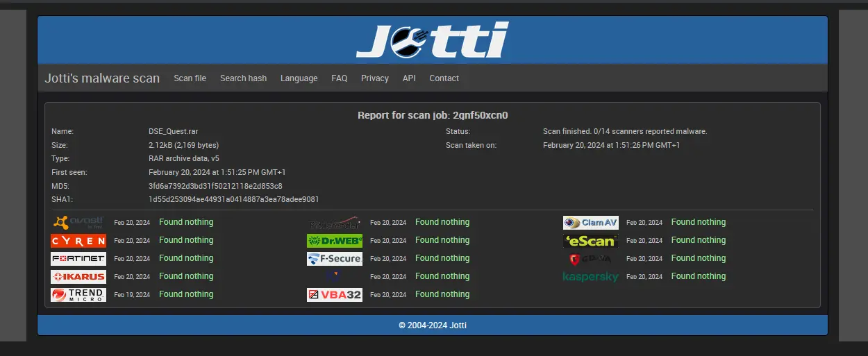Screen dimensions: 868x356
Task: Click Found nothing result beside eScan
Action: click(699, 240)
